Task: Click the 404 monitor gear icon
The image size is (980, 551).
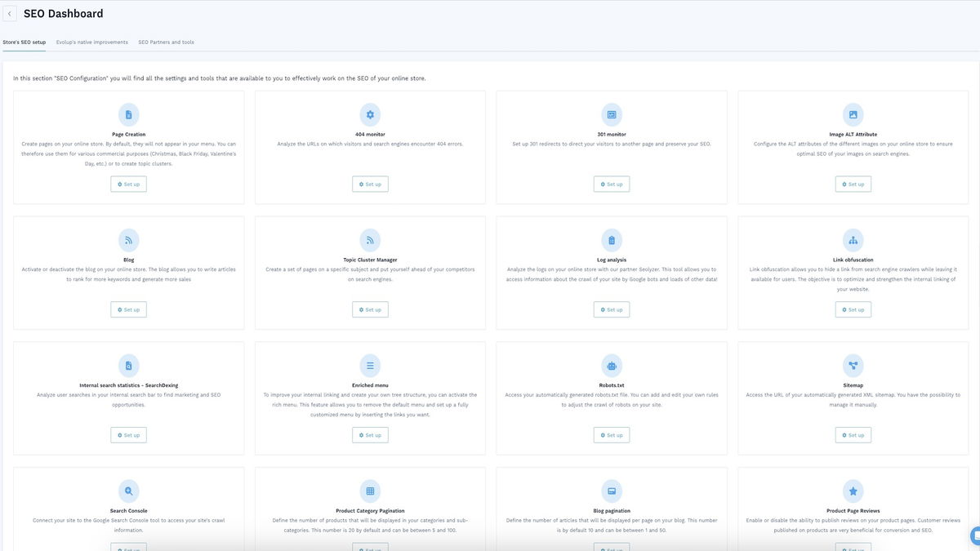Action: click(369, 114)
